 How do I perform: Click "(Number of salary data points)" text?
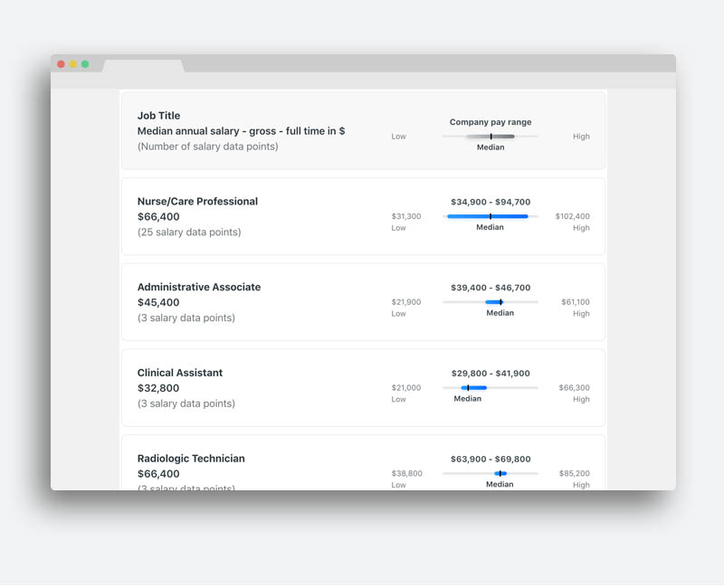click(x=208, y=147)
